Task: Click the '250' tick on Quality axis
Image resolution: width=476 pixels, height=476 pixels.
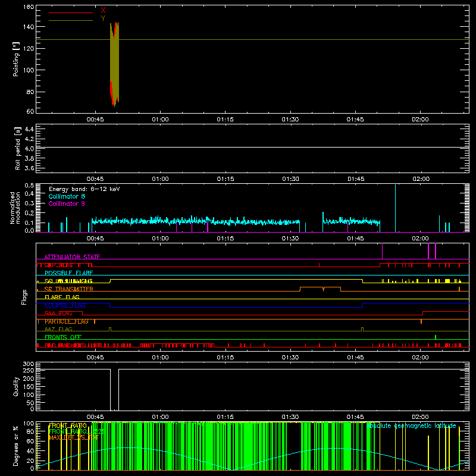Action: point(29,371)
